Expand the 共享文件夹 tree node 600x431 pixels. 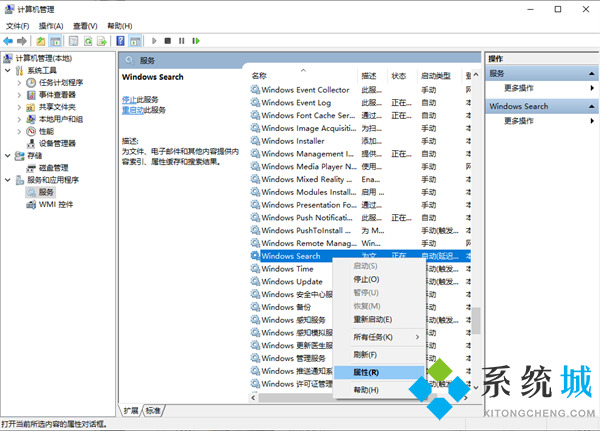19,107
